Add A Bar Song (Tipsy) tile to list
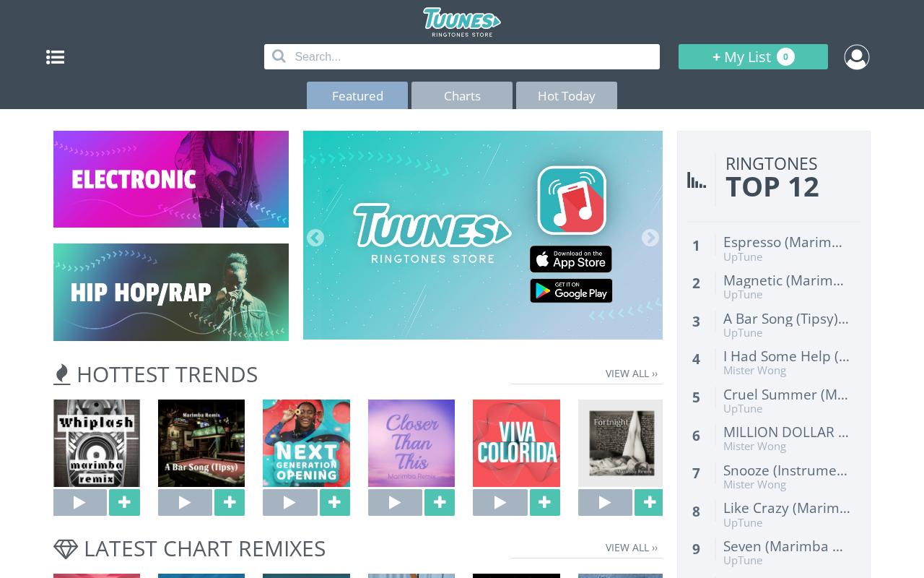 tap(230, 502)
